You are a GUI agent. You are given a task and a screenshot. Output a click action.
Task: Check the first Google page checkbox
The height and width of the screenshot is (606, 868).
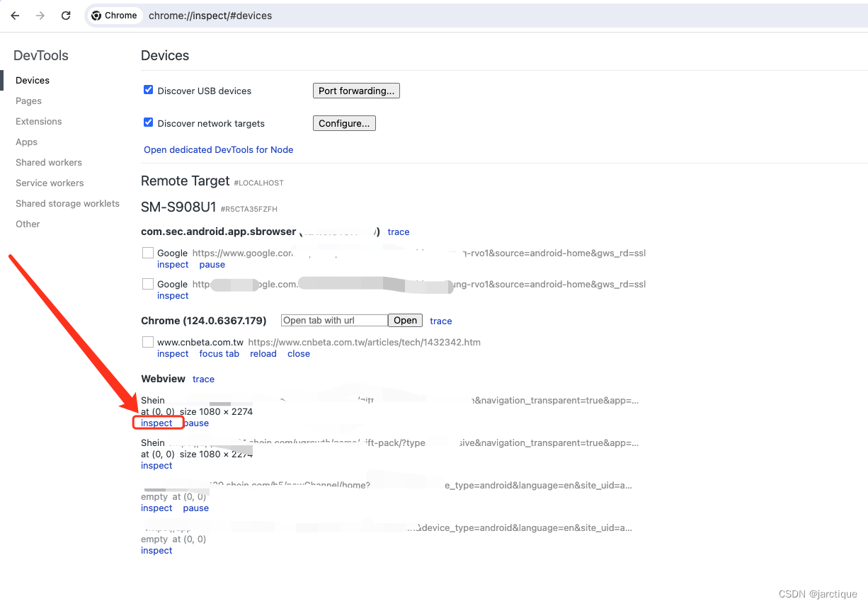(147, 251)
